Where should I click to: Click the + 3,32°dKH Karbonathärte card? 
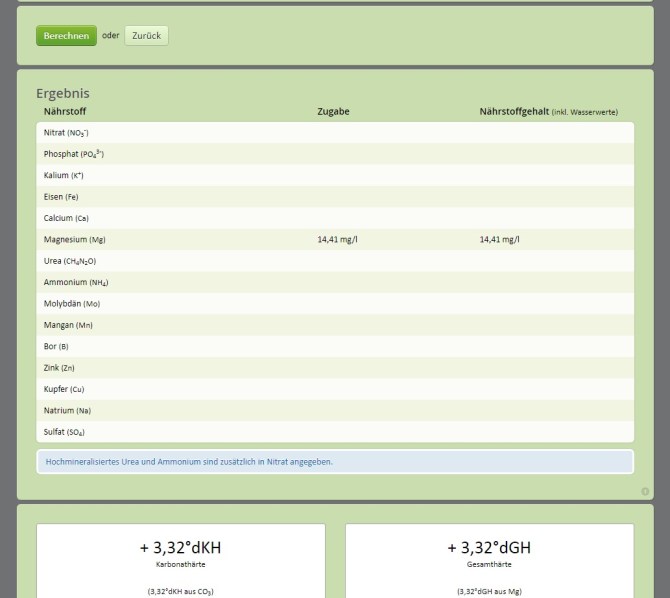(181, 560)
